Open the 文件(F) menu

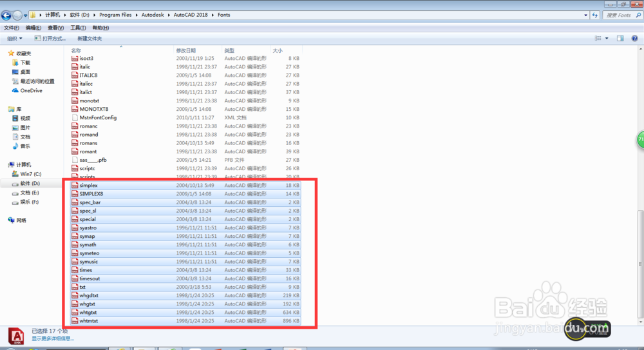[x=12, y=28]
